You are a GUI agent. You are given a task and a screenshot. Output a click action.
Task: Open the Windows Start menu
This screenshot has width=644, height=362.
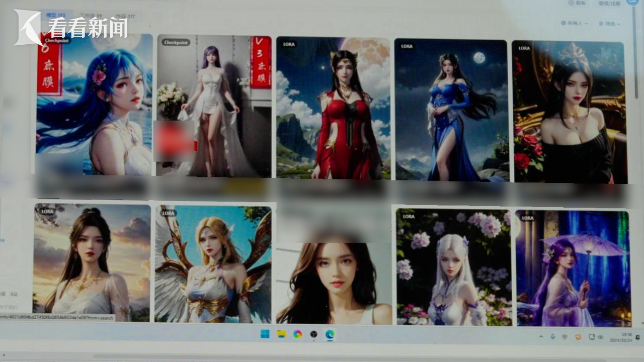point(265,334)
